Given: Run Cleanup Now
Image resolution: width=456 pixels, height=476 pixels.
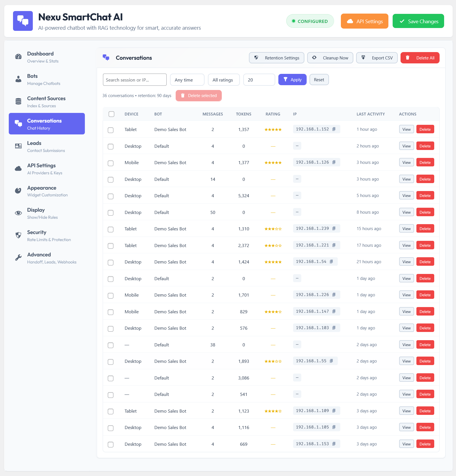Looking at the screenshot, I should (330, 58).
